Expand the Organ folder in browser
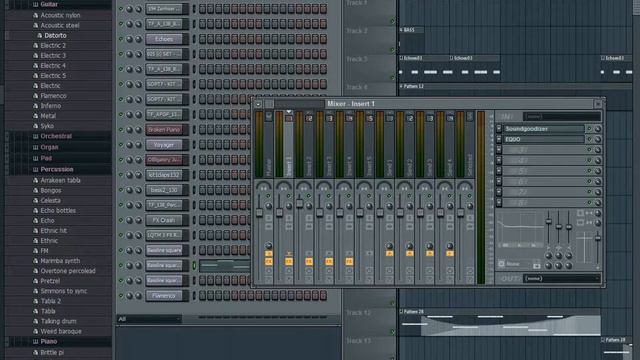 point(49,147)
